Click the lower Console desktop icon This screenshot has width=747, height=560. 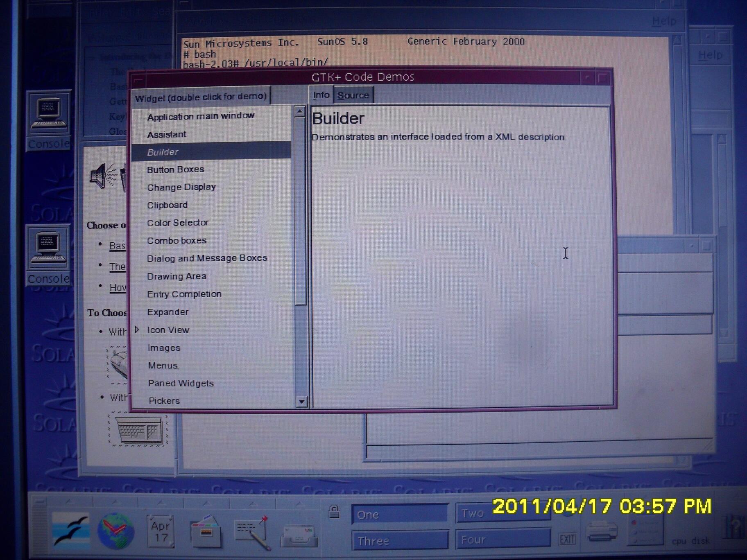(48, 255)
